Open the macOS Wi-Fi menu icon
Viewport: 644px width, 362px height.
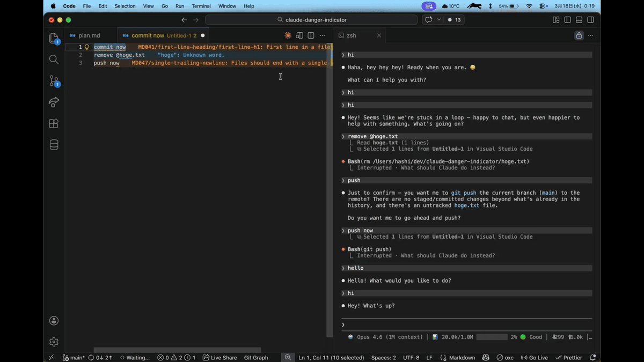pos(529,6)
